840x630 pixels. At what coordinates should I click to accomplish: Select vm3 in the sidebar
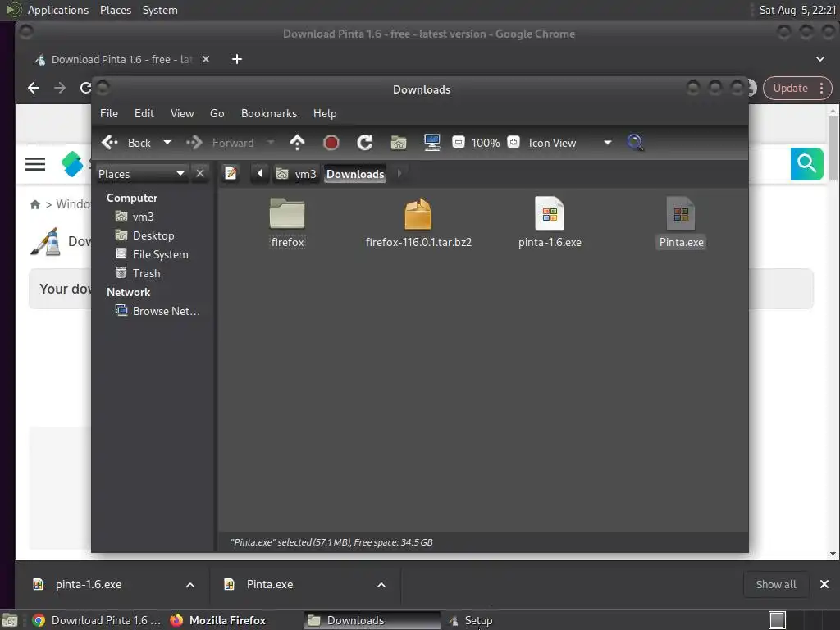135,217
